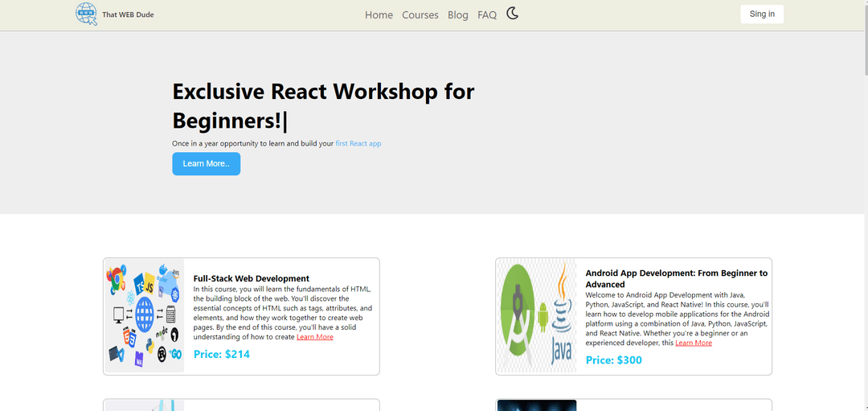Click the Learn More.. workshop button

[x=206, y=163]
